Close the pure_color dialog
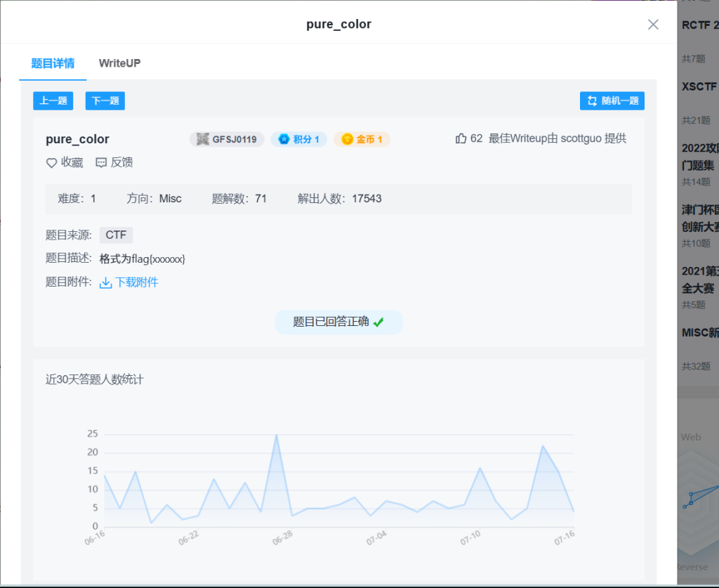 (x=653, y=25)
